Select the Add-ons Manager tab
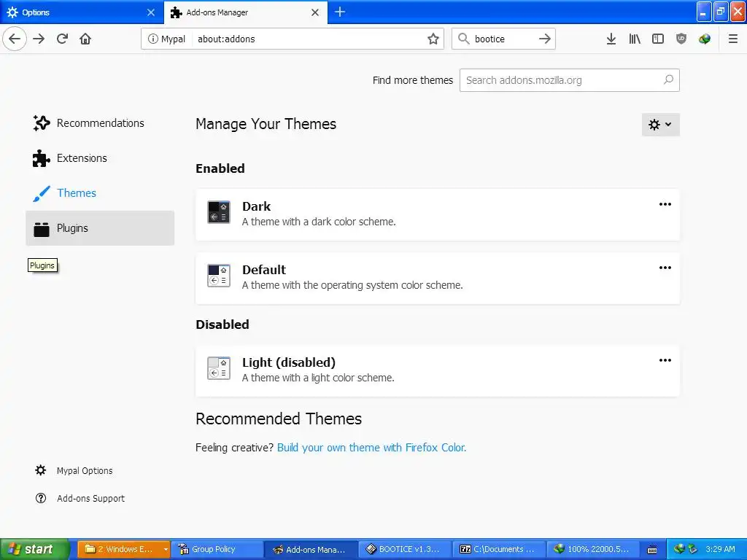The image size is (747, 560). coord(245,12)
